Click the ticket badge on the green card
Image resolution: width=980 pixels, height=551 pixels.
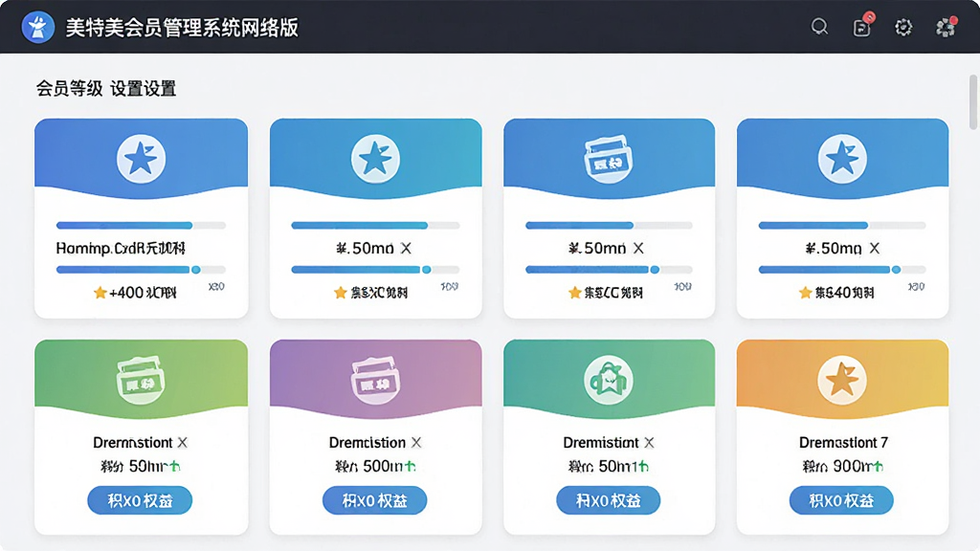pyautogui.click(x=141, y=380)
